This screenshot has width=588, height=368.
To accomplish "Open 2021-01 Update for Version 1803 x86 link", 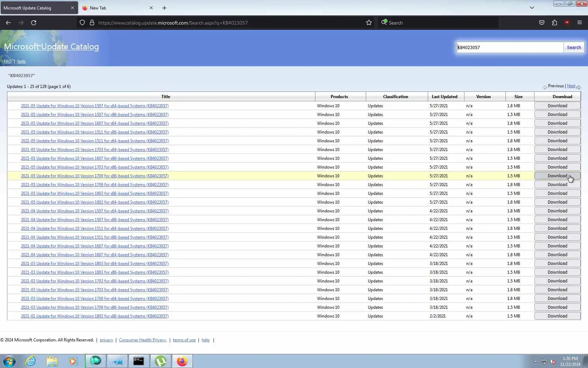I will click(94, 316).
